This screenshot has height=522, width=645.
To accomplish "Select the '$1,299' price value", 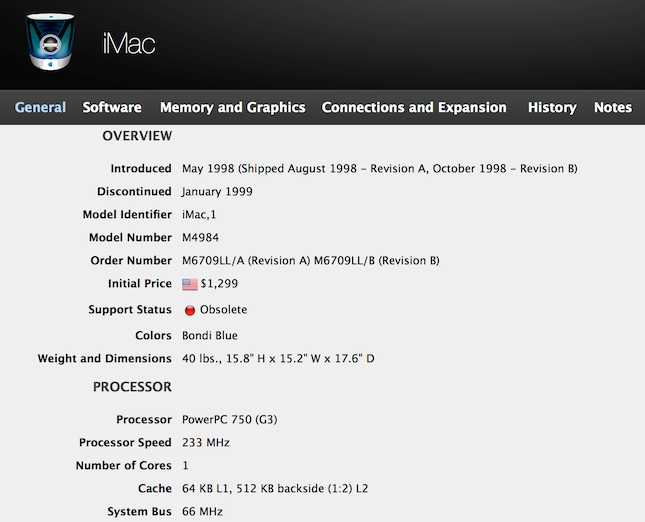I will [x=219, y=284].
